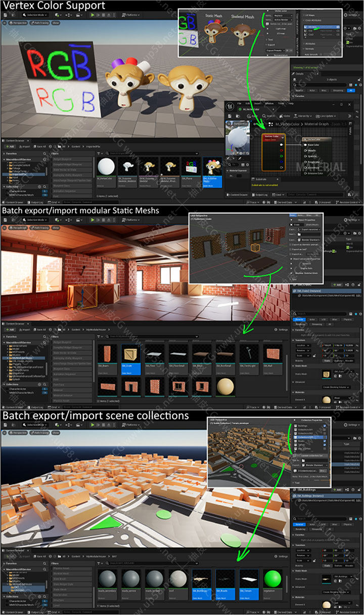Switch to LOD tab in modular meshes Details
Screen dimensions: 364x615
coord(324,319)
